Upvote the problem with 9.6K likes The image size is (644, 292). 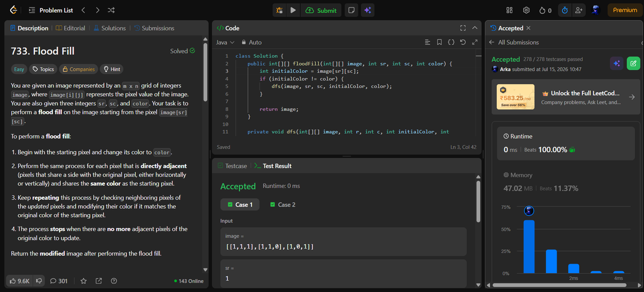(x=19, y=281)
